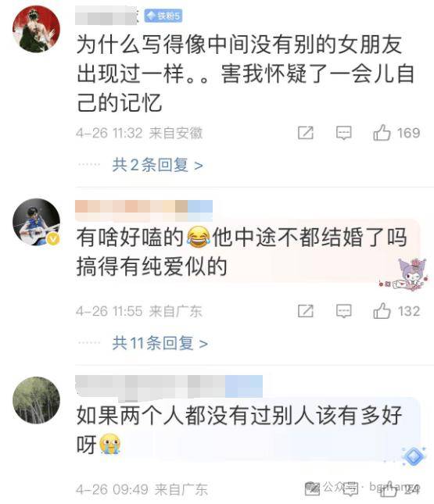
Task: Like the comment with 132 likes
Action: (x=382, y=311)
